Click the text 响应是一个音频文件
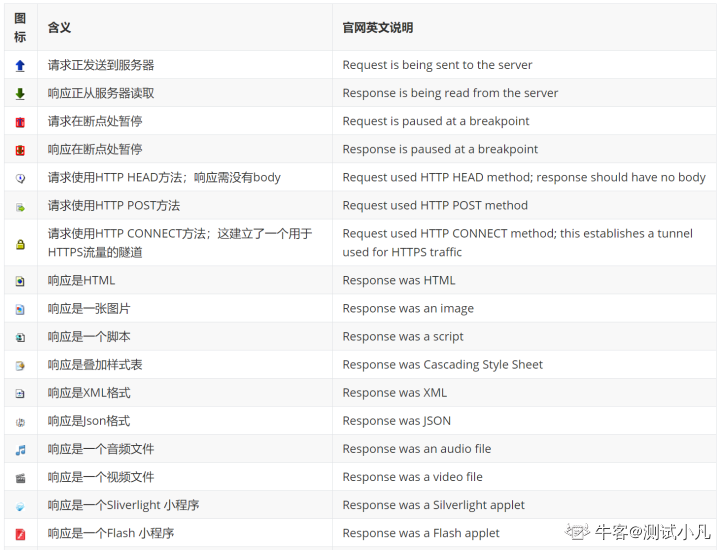 tap(101, 449)
